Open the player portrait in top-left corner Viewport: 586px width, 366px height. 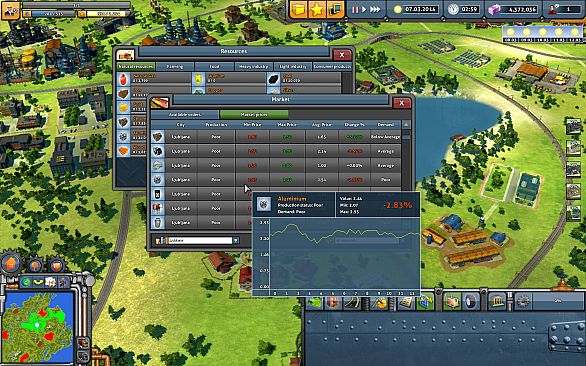click(10, 10)
